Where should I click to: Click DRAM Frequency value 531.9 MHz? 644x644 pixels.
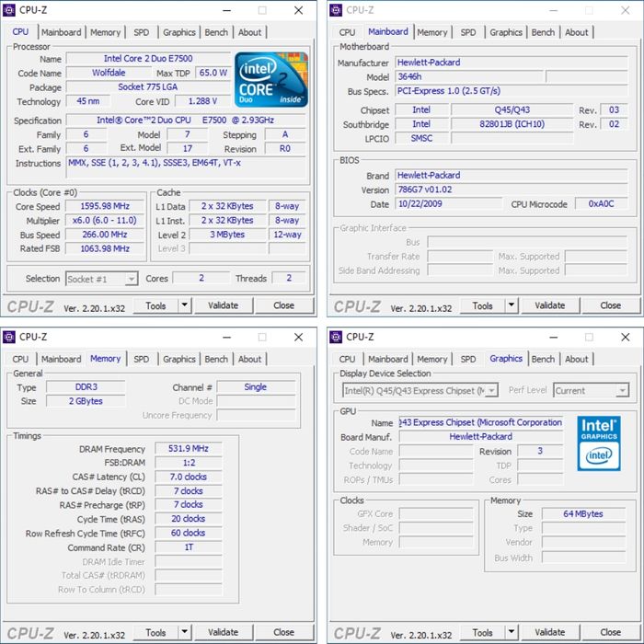tap(189, 449)
